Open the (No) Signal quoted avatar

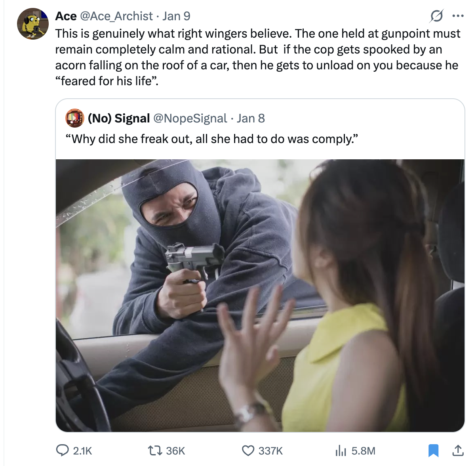click(x=75, y=118)
